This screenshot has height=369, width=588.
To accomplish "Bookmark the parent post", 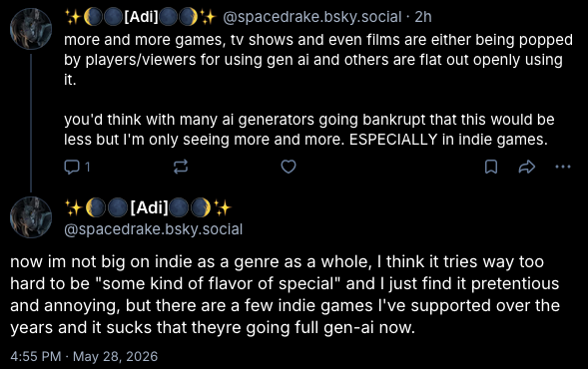I will pyautogui.click(x=491, y=167).
